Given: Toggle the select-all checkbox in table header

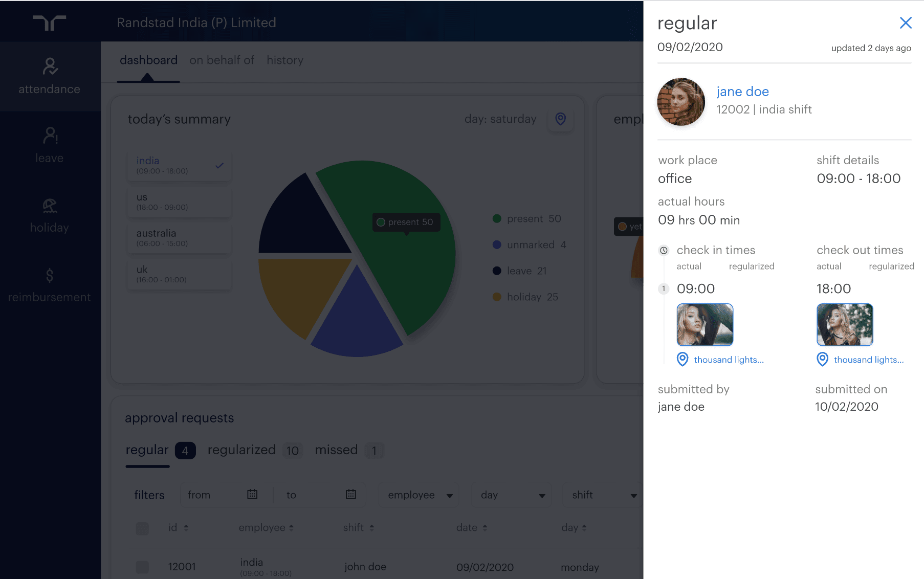Looking at the screenshot, I should coord(142,528).
